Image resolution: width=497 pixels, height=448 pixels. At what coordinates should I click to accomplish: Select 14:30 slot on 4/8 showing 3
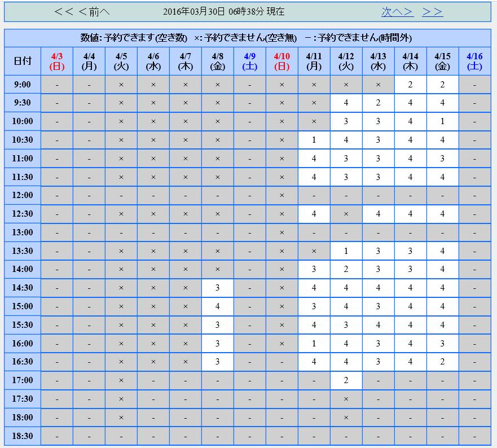click(x=217, y=288)
